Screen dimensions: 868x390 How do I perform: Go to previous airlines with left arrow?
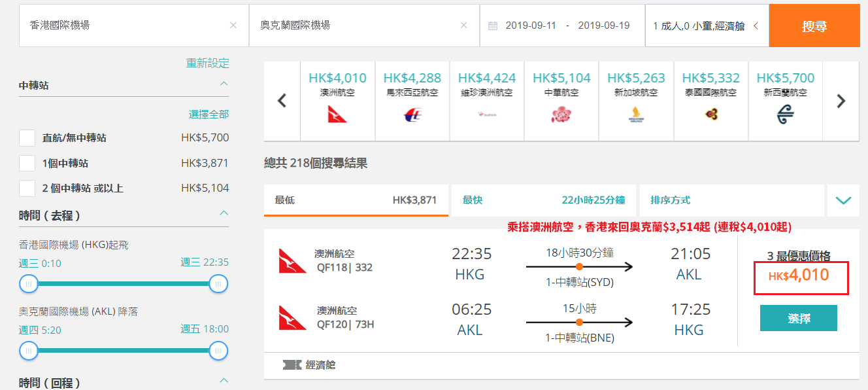(282, 101)
